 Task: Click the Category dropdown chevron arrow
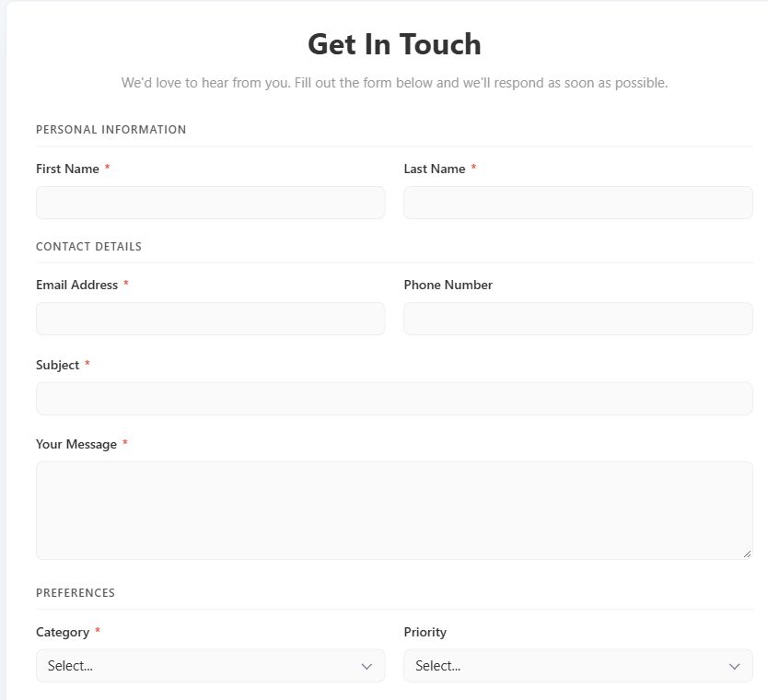[x=367, y=666]
